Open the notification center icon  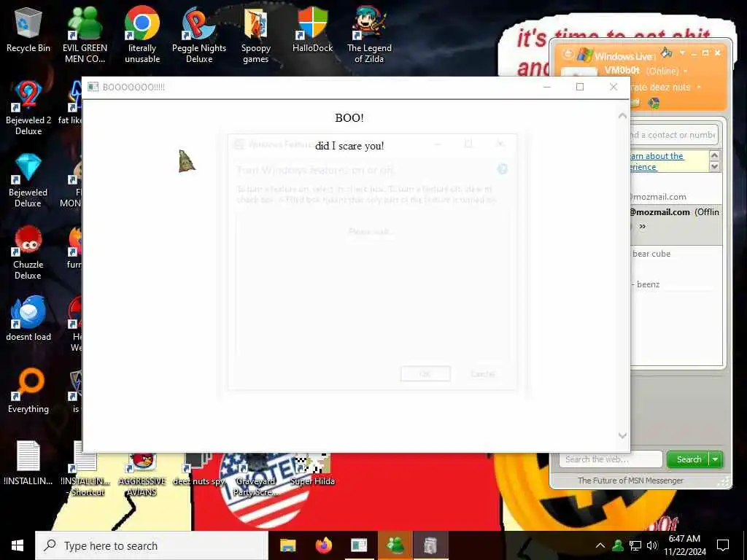723,545
